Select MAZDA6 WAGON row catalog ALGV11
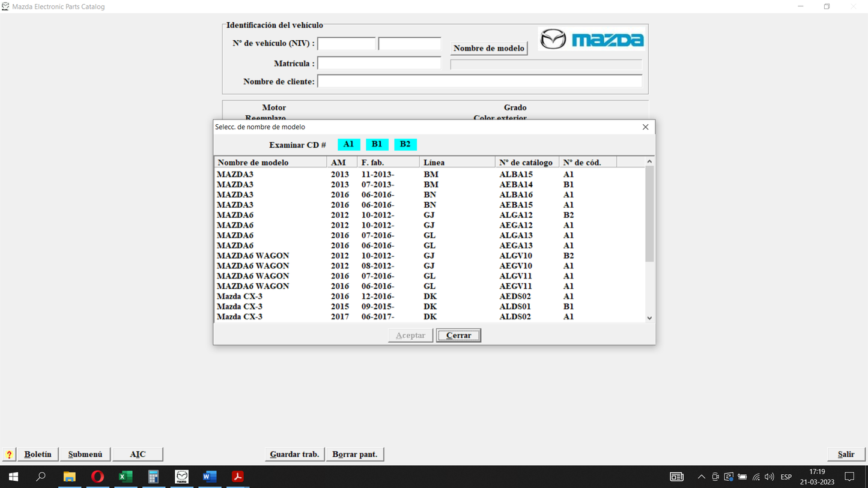This screenshot has height=488, width=868. click(x=429, y=276)
